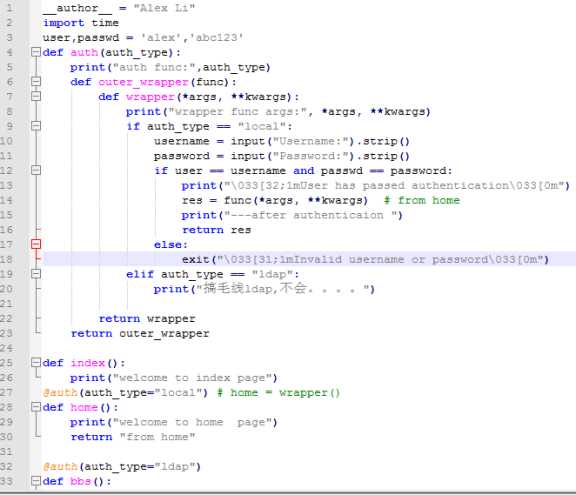Image resolution: width=576 pixels, height=495 pixels.
Task: Click line number 18 in the gutter
Action: (x=6, y=260)
